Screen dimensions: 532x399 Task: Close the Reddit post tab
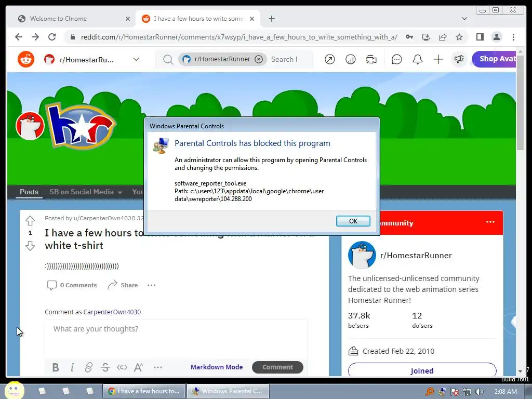pos(252,19)
